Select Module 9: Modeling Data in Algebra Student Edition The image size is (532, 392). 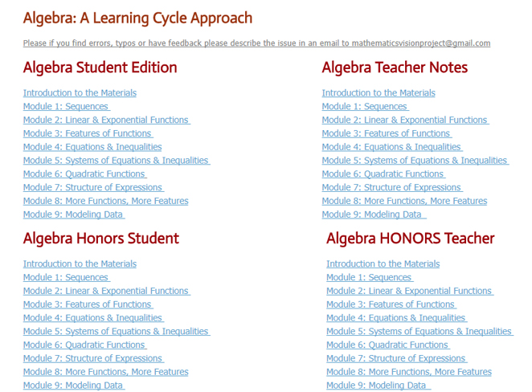tap(73, 214)
